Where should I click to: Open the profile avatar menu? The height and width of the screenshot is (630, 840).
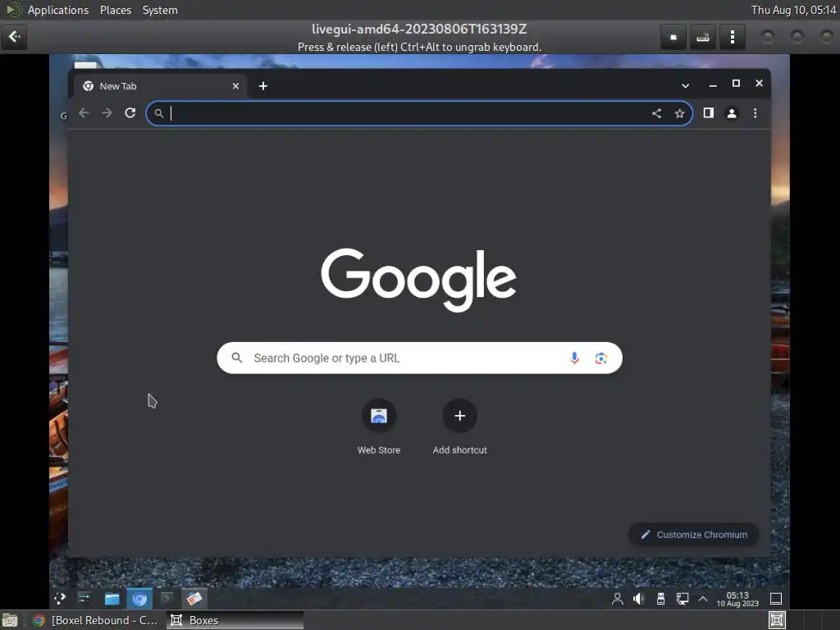[731, 113]
